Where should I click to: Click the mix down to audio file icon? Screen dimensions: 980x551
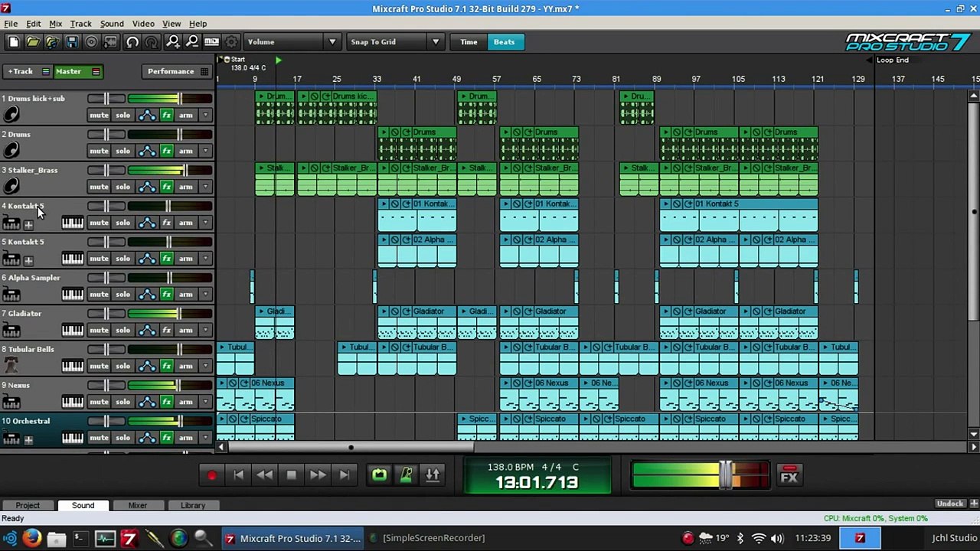(111, 42)
